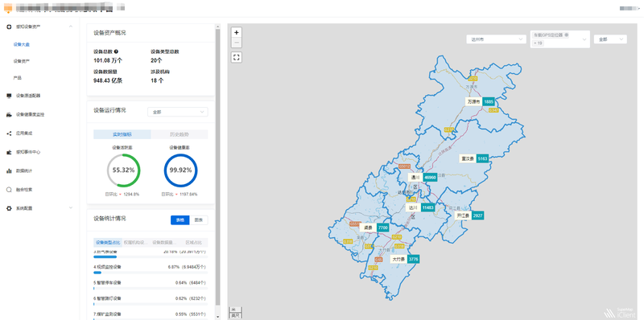Open 产品 in the sidebar
Screen dimensions: 644x320
(x=17, y=77)
